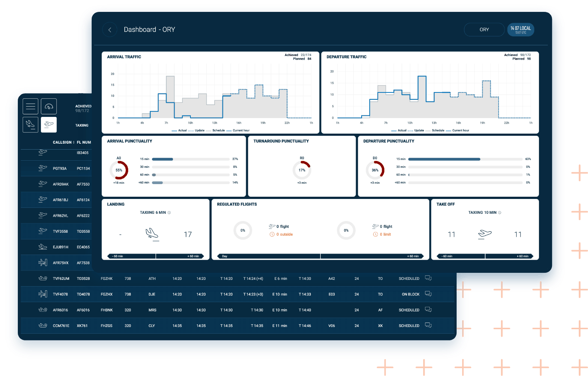This screenshot has height=376, width=588.
Task: Click the scheduled plane icon on the TVF62UM row
Action: [x=43, y=278]
